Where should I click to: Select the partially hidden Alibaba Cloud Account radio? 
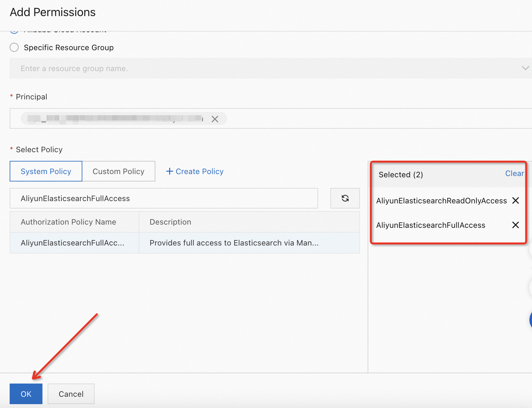tap(14, 32)
